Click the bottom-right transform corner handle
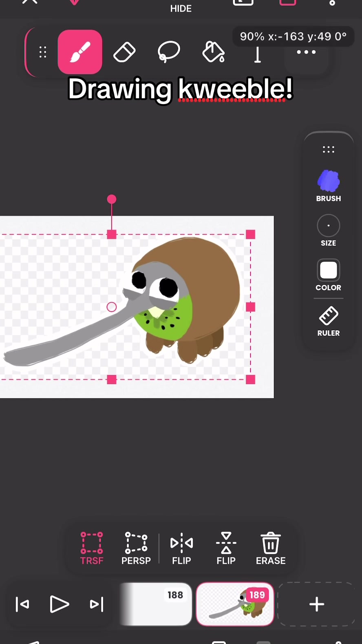Viewport: 362px width, 644px height. tap(251, 380)
